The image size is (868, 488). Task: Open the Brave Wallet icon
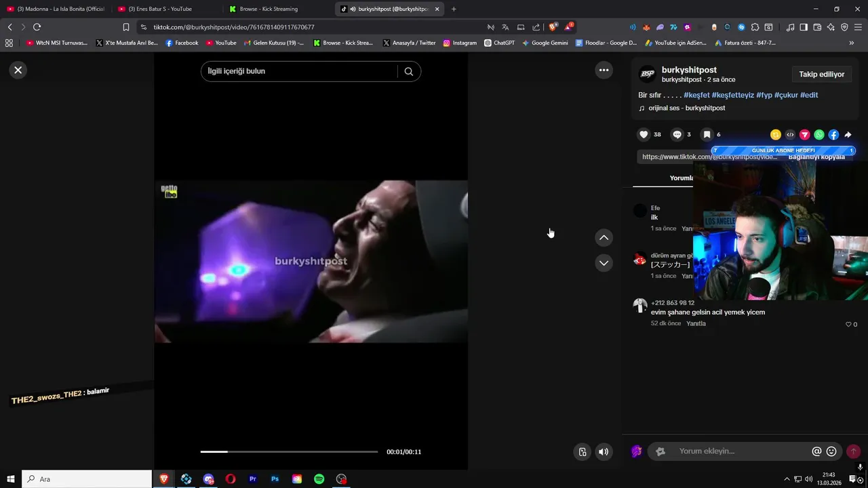(x=817, y=27)
